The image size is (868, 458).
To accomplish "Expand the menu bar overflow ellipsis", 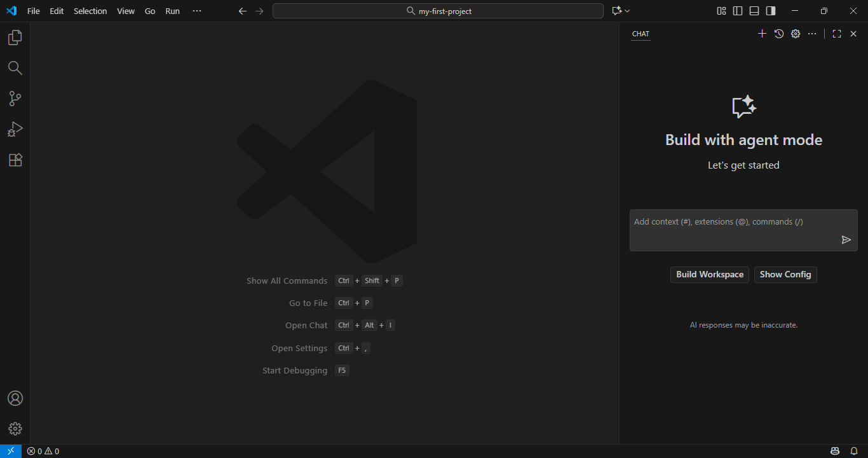I will 196,10.
